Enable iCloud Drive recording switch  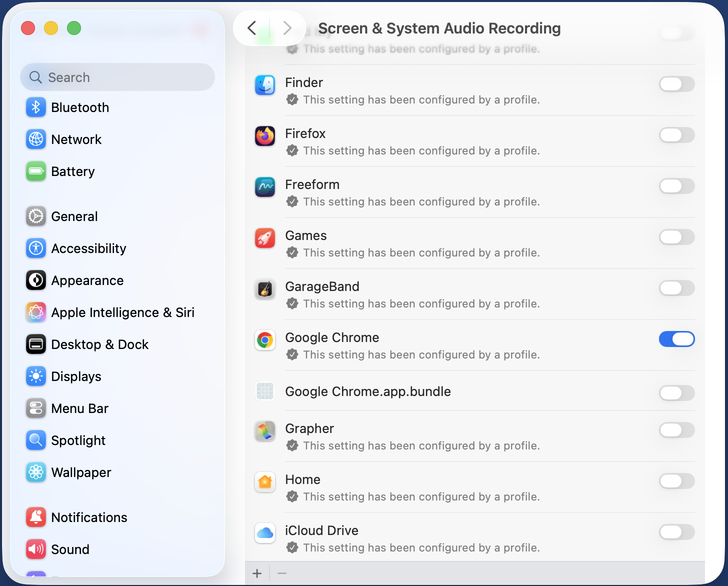(x=677, y=532)
